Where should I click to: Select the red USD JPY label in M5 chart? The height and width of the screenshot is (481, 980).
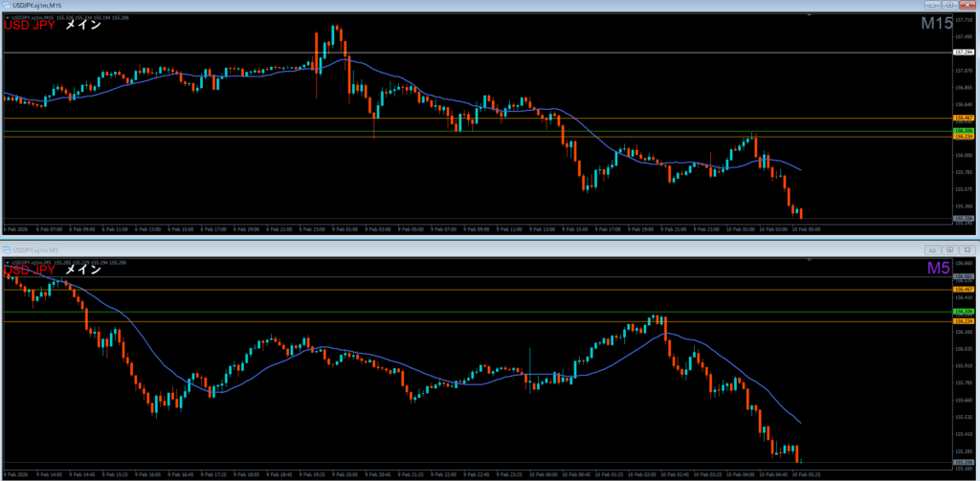[29, 271]
